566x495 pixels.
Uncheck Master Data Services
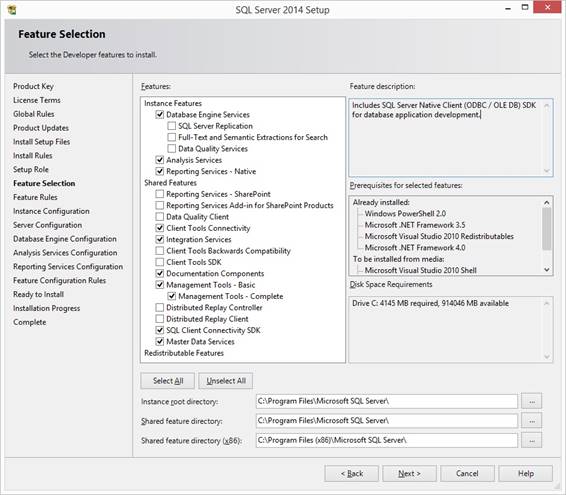point(160,342)
